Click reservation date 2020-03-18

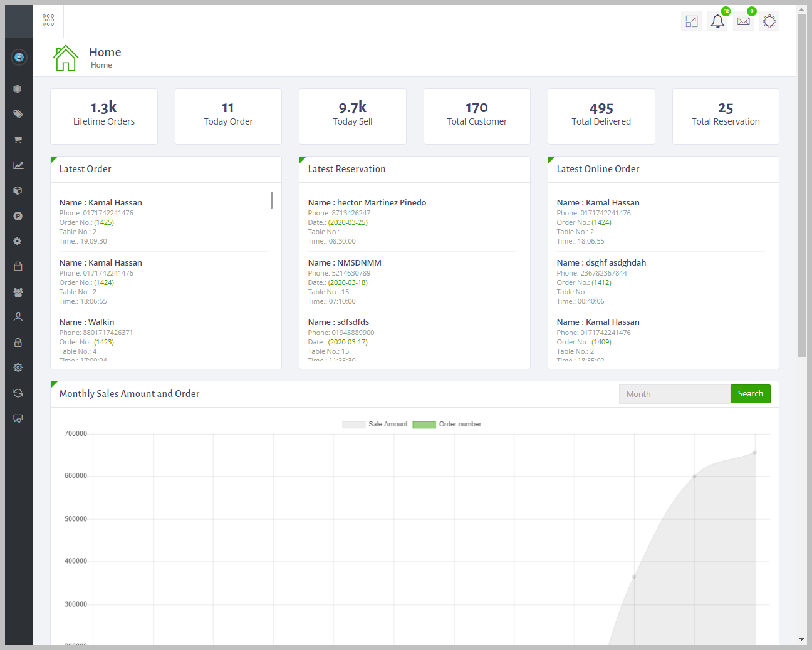(x=348, y=282)
